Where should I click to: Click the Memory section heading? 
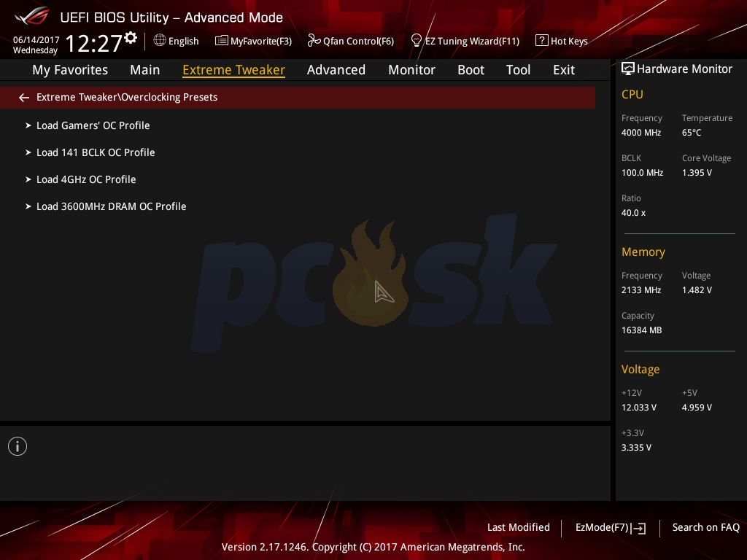tap(643, 252)
